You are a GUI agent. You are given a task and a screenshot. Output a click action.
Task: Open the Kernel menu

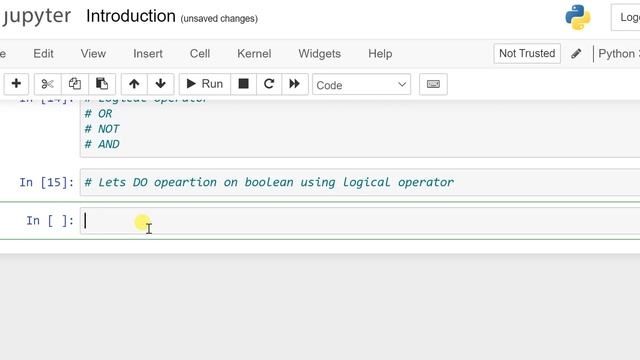pyautogui.click(x=254, y=53)
